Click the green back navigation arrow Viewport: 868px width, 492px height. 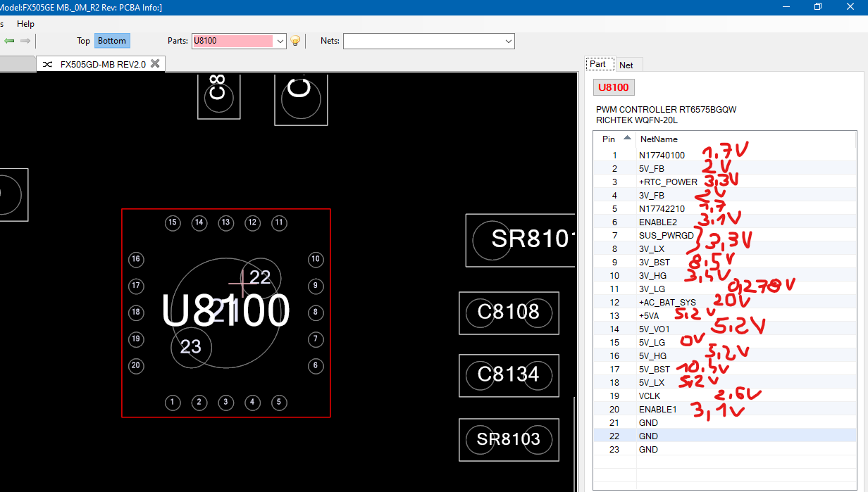point(9,41)
